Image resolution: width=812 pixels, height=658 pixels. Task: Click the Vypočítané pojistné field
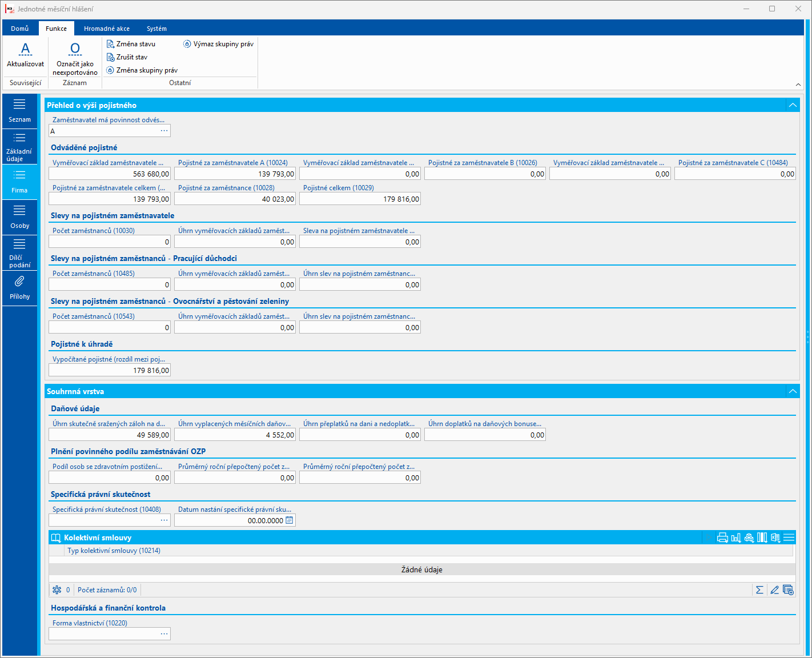110,370
